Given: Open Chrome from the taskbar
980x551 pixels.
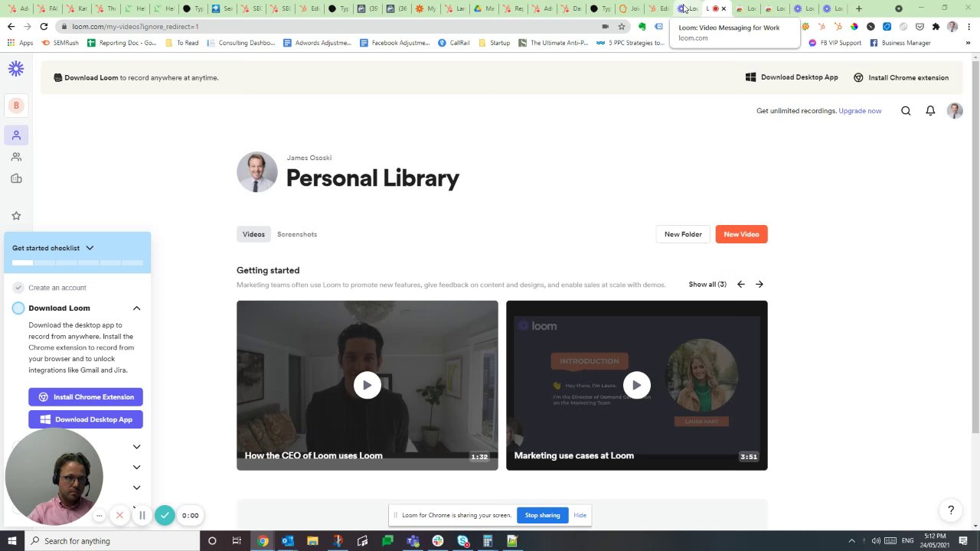Looking at the screenshot, I should click(263, 541).
